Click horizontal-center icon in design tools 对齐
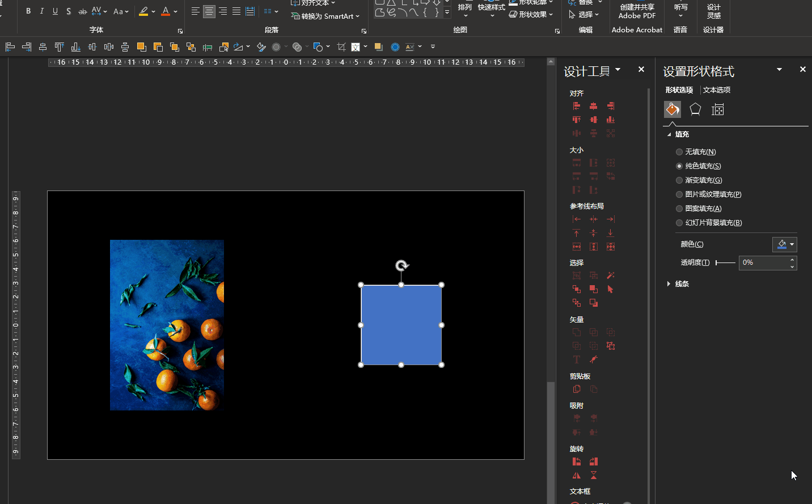Viewport: 812px width, 504px height. [x=594, y=106]
